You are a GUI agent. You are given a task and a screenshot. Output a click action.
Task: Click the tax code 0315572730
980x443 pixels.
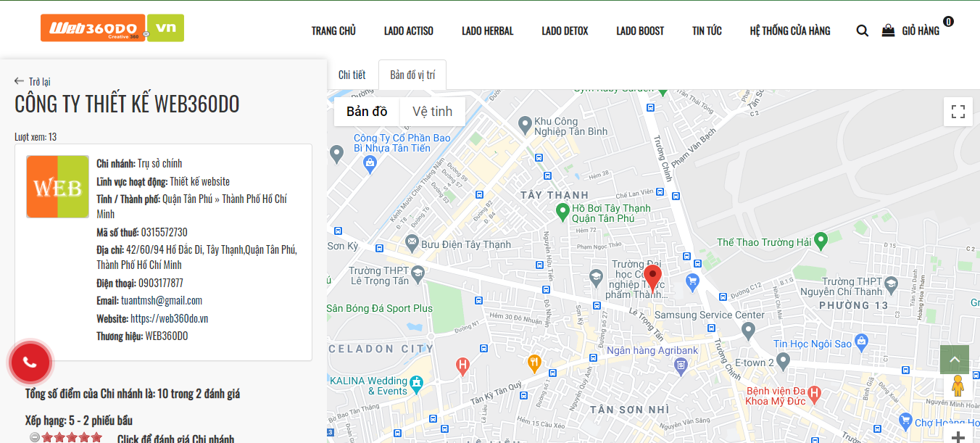[x=165, y=232]
